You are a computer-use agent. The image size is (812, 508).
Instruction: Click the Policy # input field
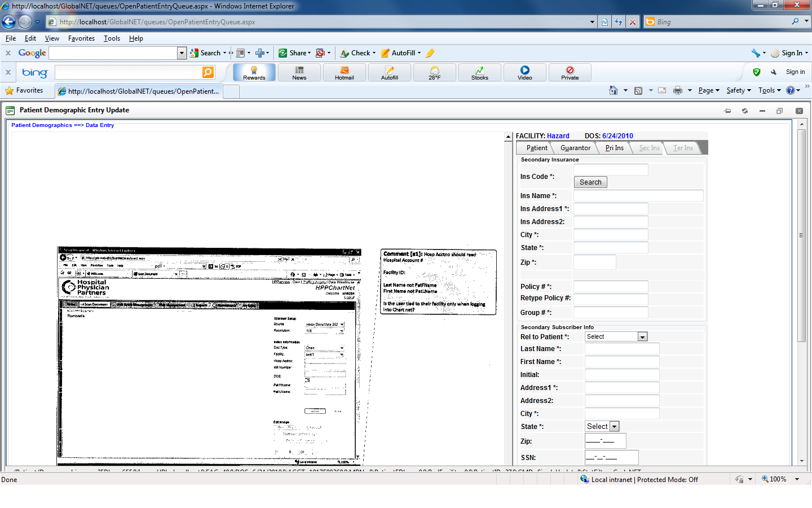click(611, 287)
